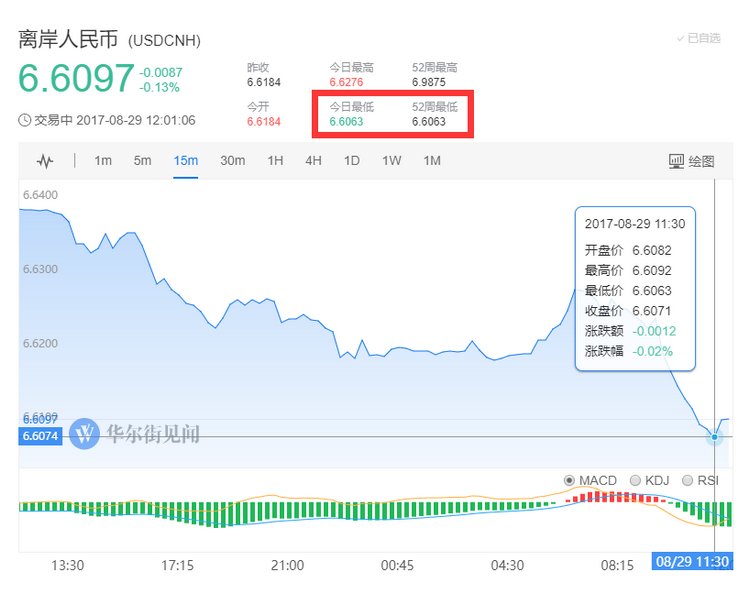Select the MACD indicator radio button

570,481
